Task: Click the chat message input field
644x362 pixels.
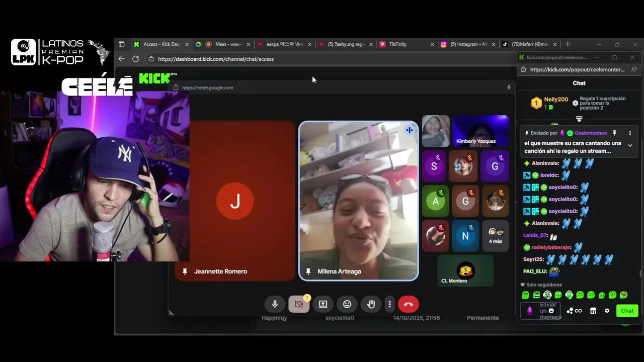Action: coord(541,311)
